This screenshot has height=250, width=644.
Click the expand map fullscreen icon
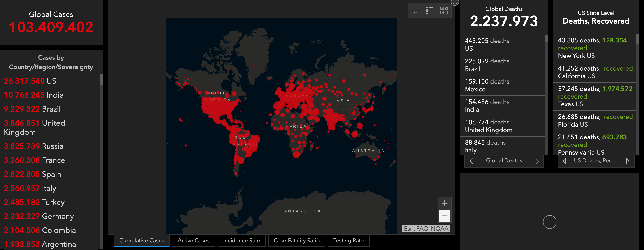454,2
